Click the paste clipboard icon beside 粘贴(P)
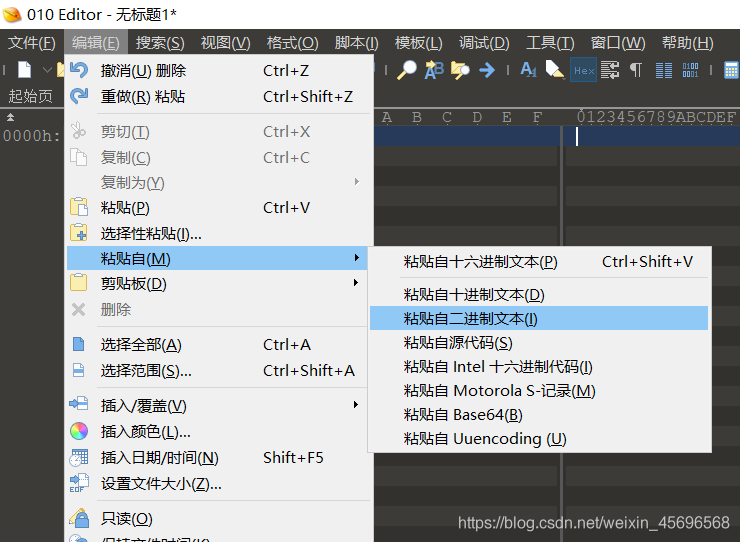Image resolution: width=740 pixels, height=542 pixels. (79, 207)
